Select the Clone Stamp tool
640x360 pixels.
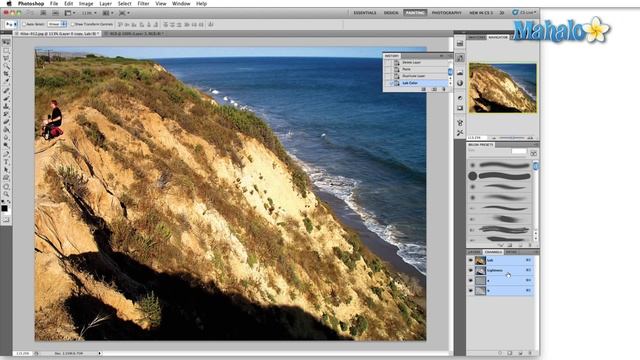point(6,106)
